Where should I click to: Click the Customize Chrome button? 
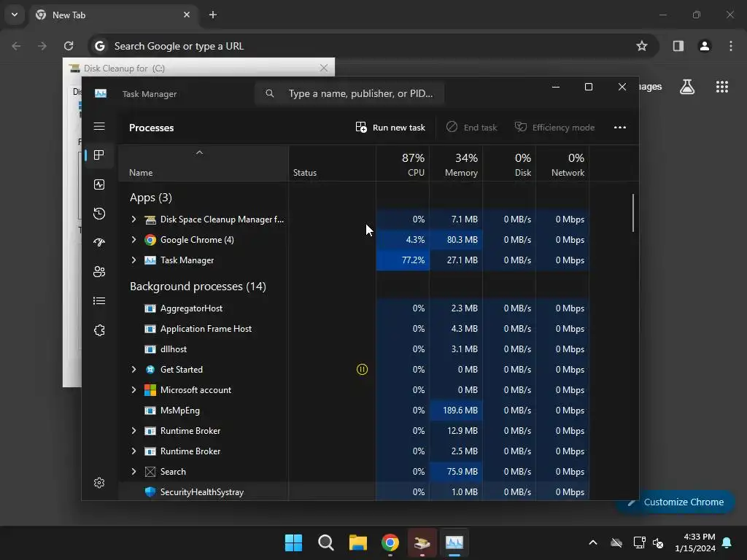[676, 502]
